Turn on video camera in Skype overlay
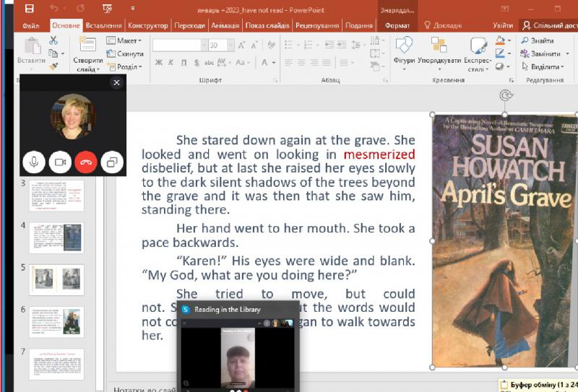Viewport: 578px width, 392px height. (60, 162)
